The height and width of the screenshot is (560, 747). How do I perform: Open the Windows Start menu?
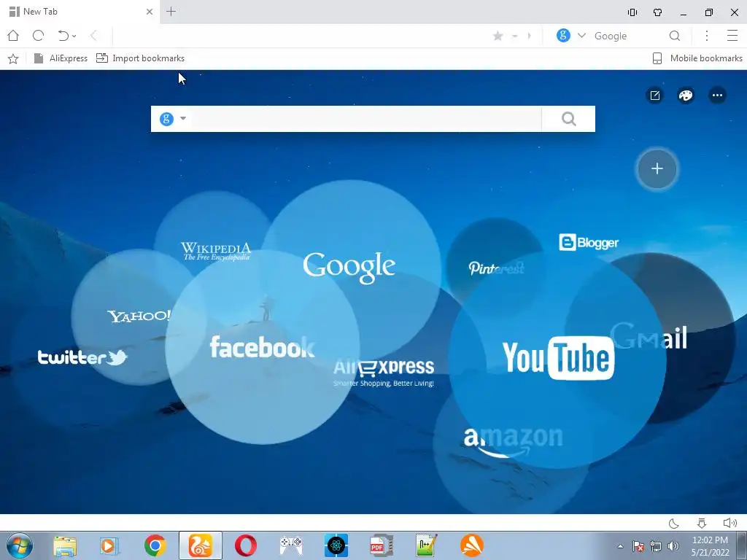coord(19,545)
